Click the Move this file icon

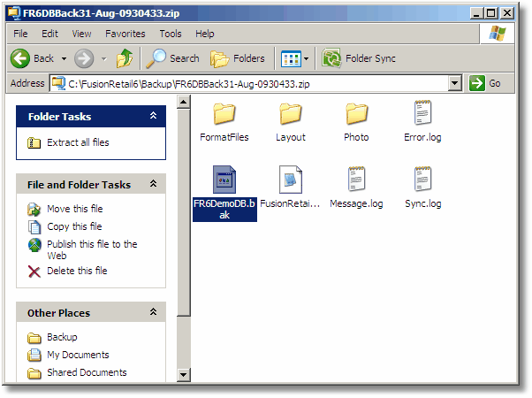pyautogui.click(x=34, y=210)
